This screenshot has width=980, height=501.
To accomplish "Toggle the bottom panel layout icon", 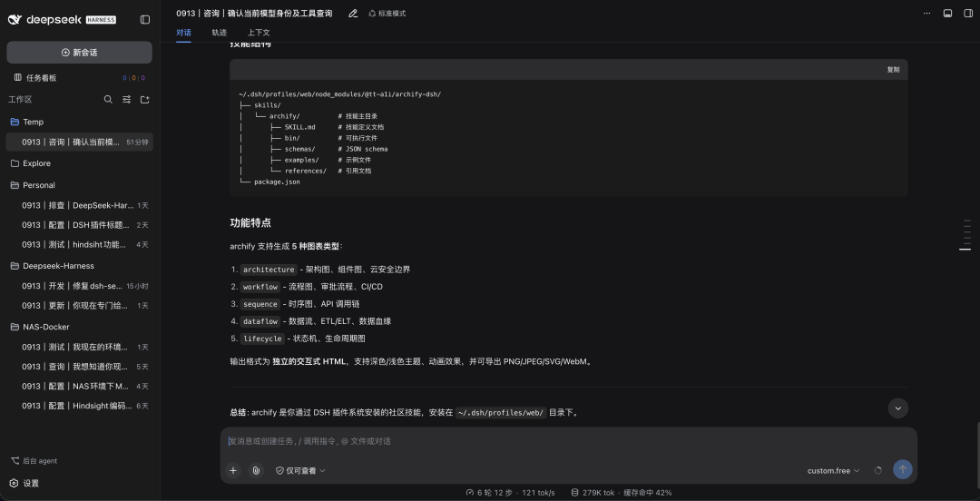I will coord(947,13).
